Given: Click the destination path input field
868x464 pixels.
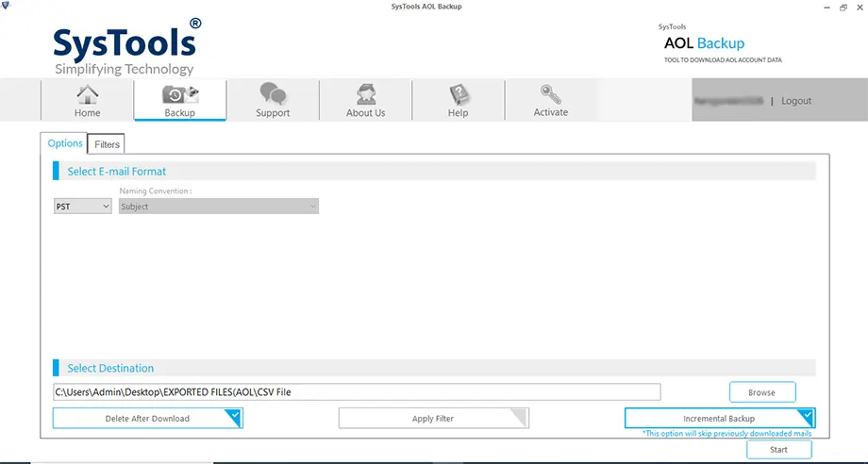Looking at the screenshot, I should (x=357, y=392).
